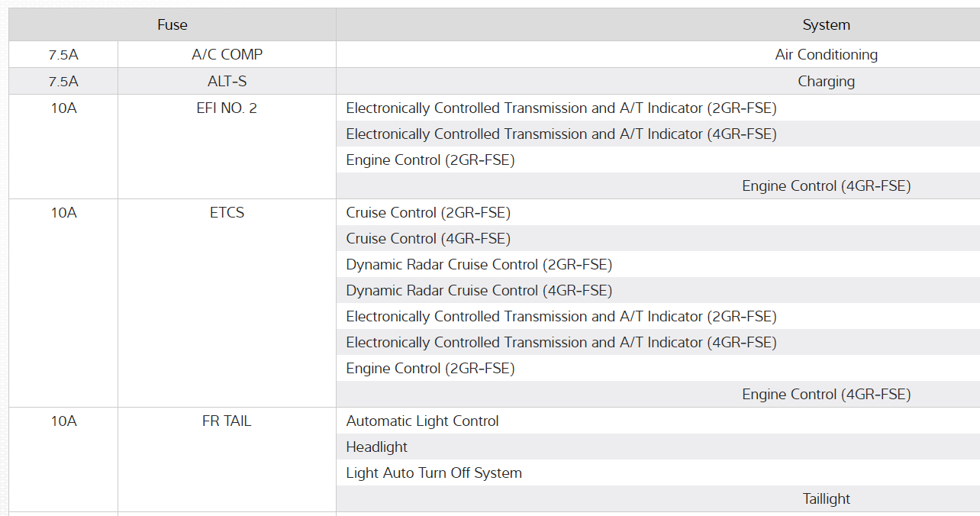Image resolution: width=980 pixels, height=516 pixels.
Task: Select the Taillight system entry
Action: click(x=826, y=499)
